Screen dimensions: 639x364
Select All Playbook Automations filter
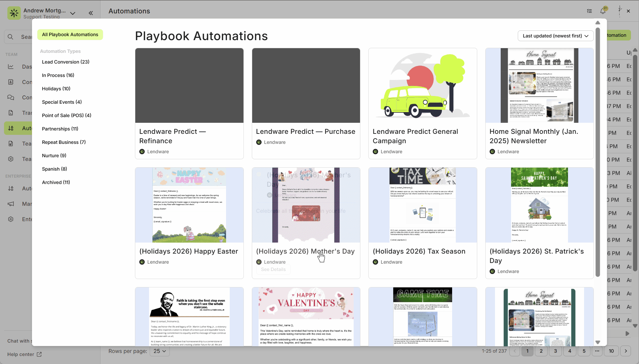[70, 34]
